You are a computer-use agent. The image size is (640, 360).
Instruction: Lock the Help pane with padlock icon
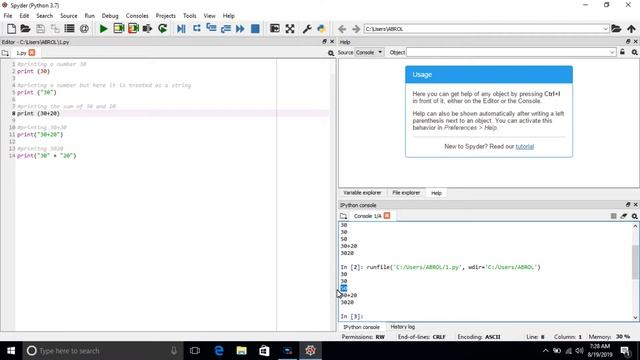coord(622,52)
